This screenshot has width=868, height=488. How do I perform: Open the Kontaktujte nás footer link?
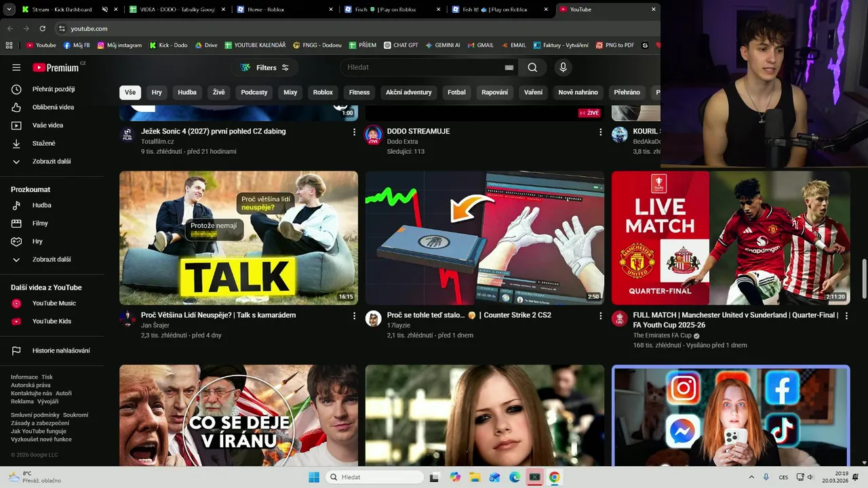click(31, 393)
